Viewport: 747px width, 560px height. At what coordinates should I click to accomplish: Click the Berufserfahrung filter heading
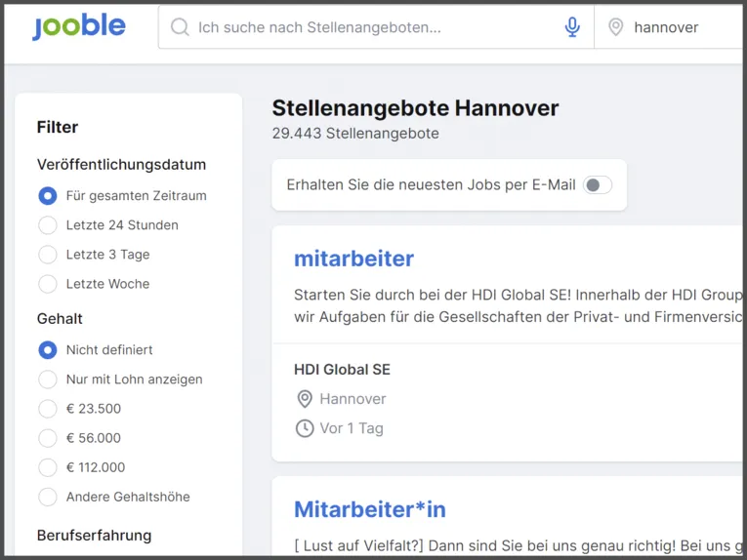(x=95, y=536)
